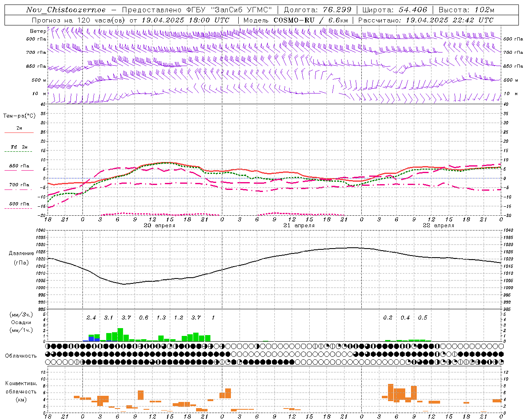Click the 1.3 precipitation total
Screen dimensions: 525x420
[161, 318]
